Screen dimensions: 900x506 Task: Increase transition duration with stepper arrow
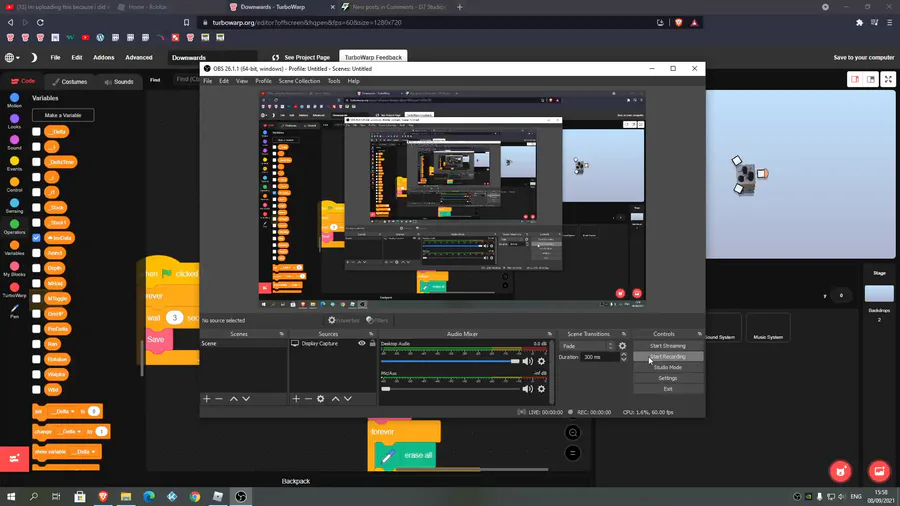(623, 355)
